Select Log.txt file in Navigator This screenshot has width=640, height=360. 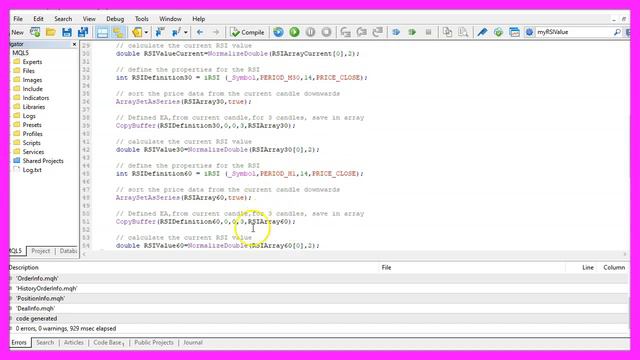click(32, 169)
